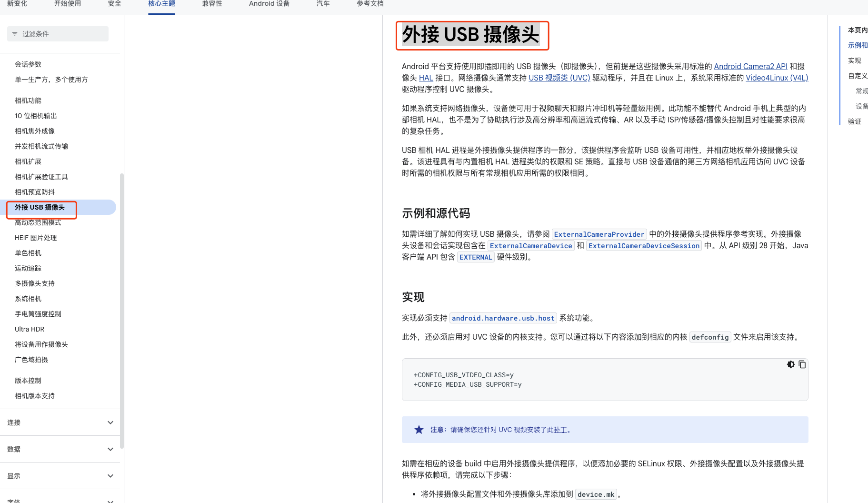Open the USB 视频类 (UVC) link
868x503 pixels.
pyautogui.click(x=559, y=78)
